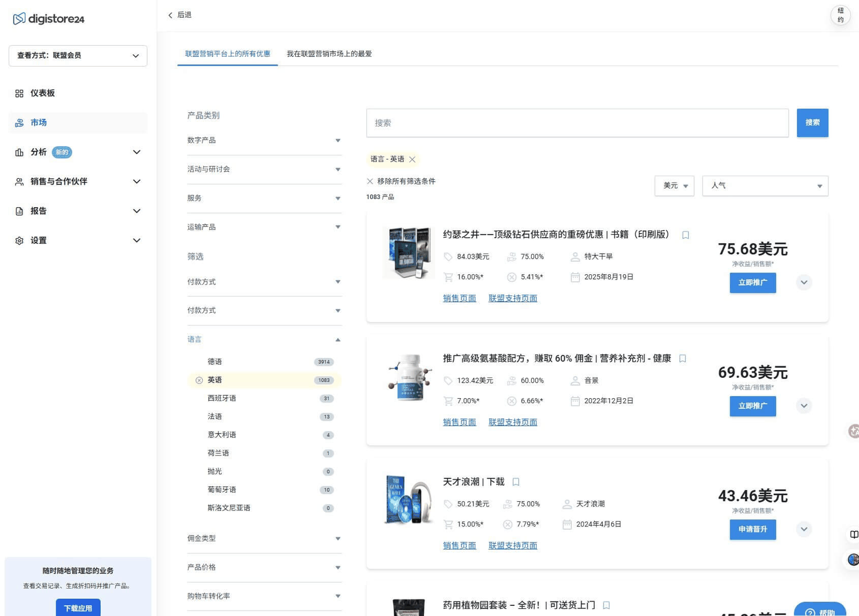Open the 人气 sort dropdown
This screenshot has height=616, width=859.
coord(765,186)
